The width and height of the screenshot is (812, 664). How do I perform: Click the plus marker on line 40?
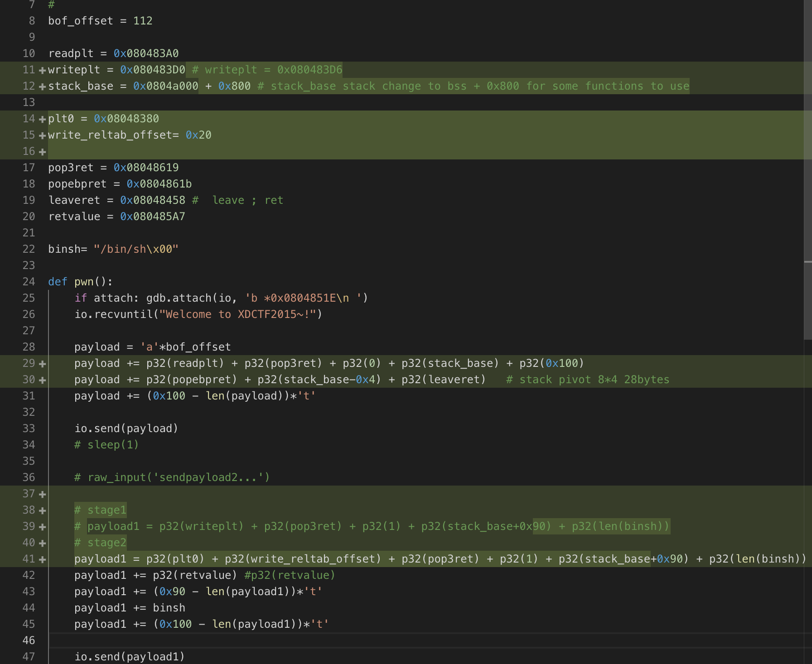(42, 543)
